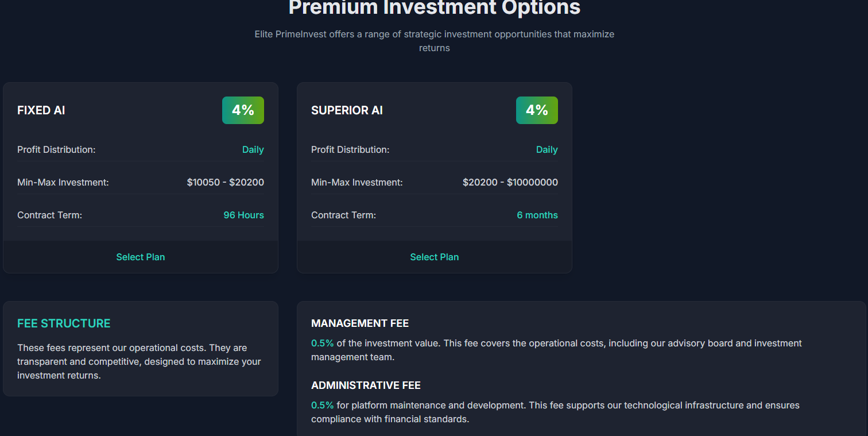Click the Daily value in FIXED AI card

point(253,149)
